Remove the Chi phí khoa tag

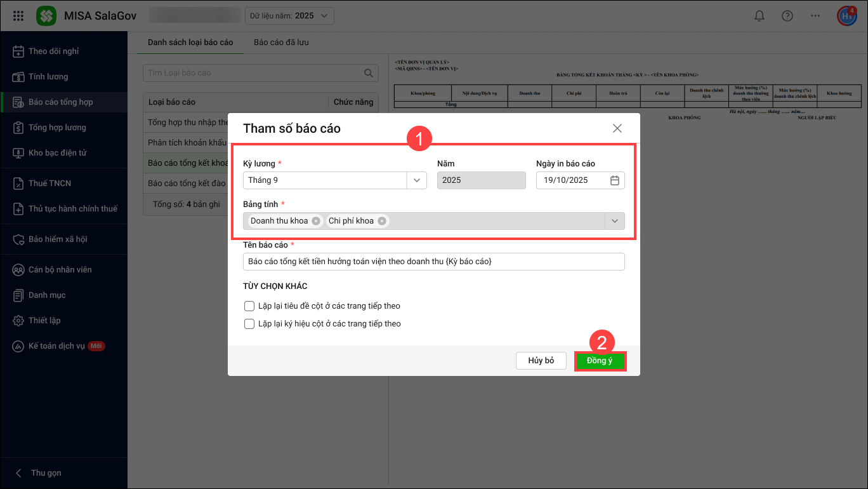[x=381, y=221]
